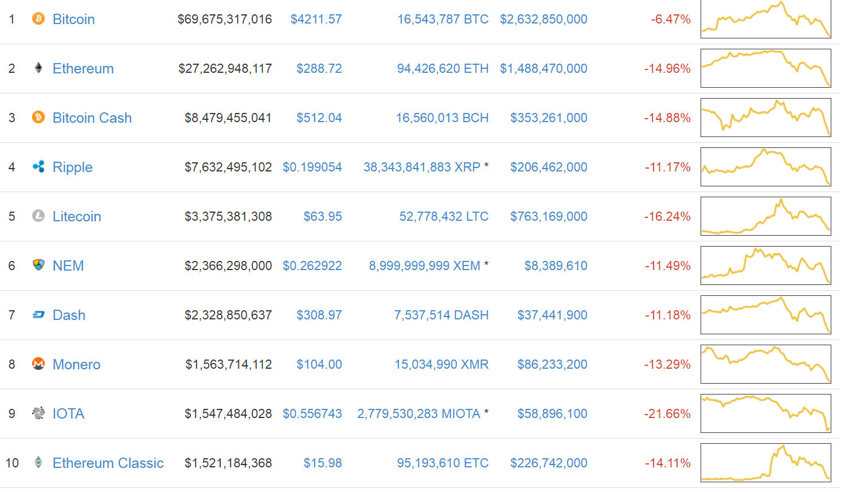Image resolution: width=868 pixels, height=492 pixels.
Task: Open NEM volume $8,389,610 link
Action: coord(556,265)
